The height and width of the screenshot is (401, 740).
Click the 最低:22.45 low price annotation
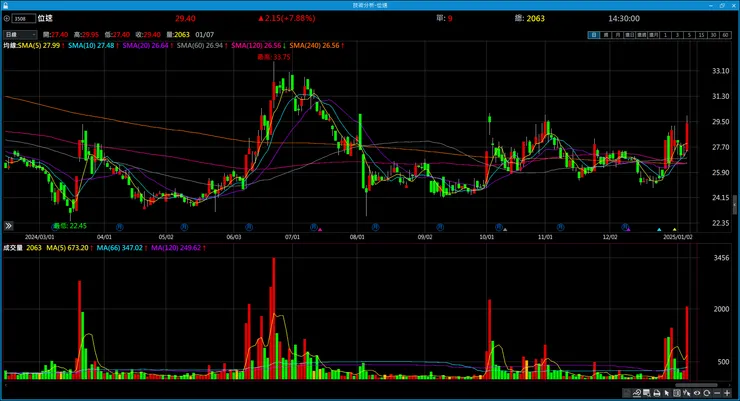70,226
